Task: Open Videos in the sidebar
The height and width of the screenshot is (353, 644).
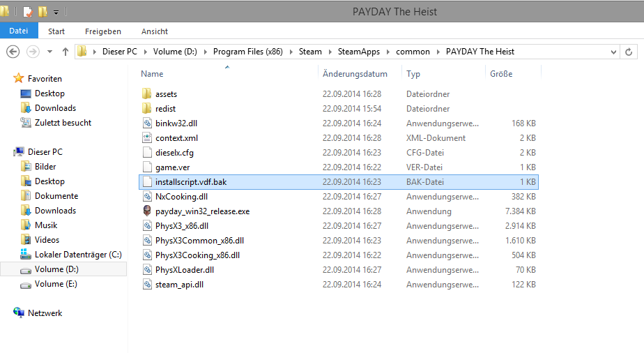Action: click(47, 240)
